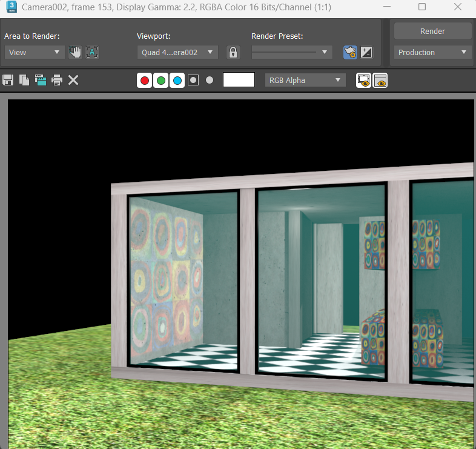This screenshot has width=476, height=449.
Task: Toggle the UI overlay eye icon
Action: pyautogui.click(x=364, y=80)
